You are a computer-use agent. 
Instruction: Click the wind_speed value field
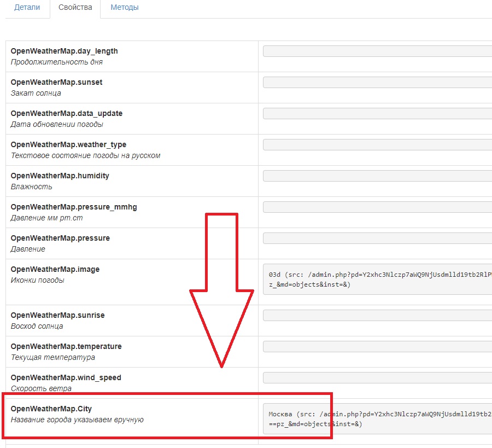click(377, 377)
